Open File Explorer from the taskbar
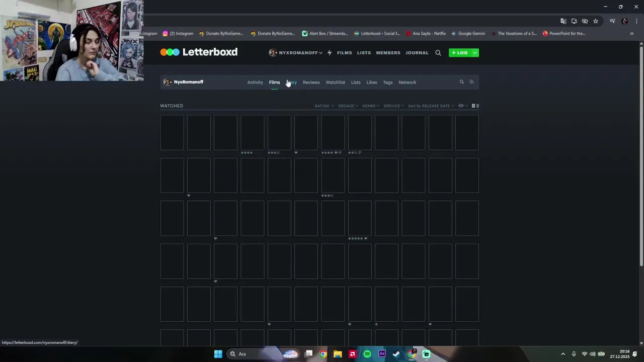Viewport: 644px width, 362px height. click(x=338, y=354)
